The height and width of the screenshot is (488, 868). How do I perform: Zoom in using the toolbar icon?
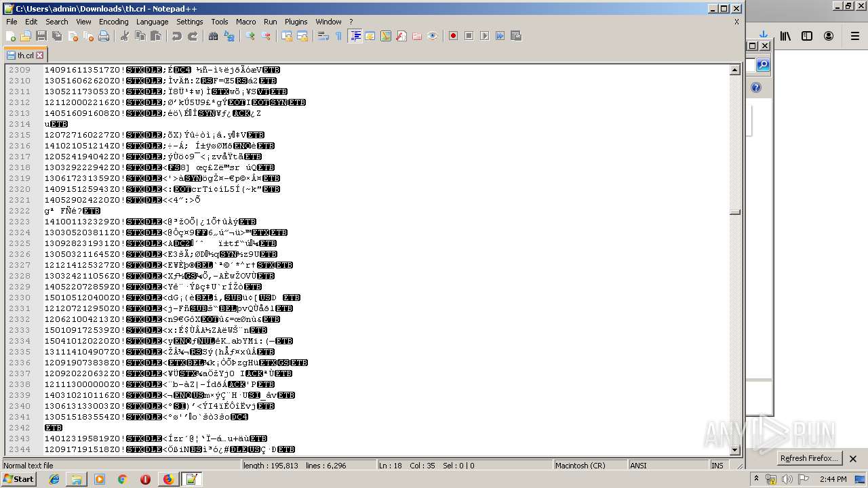click(x=250, y=36)
